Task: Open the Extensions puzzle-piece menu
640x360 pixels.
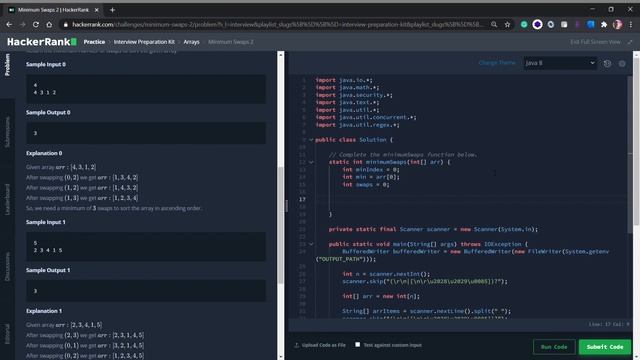Action: click(604, 24)
